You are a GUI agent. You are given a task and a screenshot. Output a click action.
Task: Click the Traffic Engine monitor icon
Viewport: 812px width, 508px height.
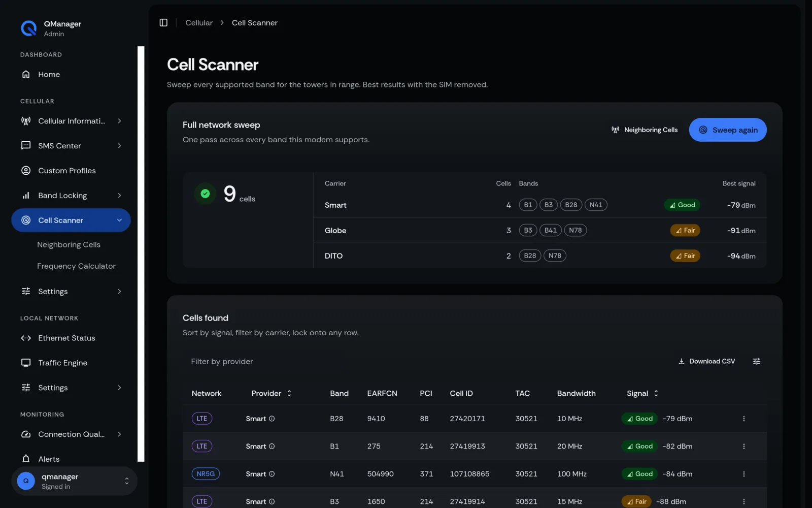[26, 363]
